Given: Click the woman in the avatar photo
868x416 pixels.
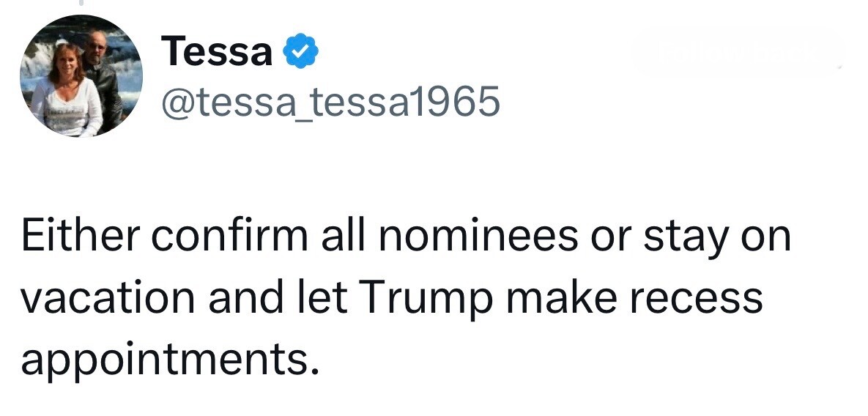Looking at the screenshot, I should click(67, 92).
